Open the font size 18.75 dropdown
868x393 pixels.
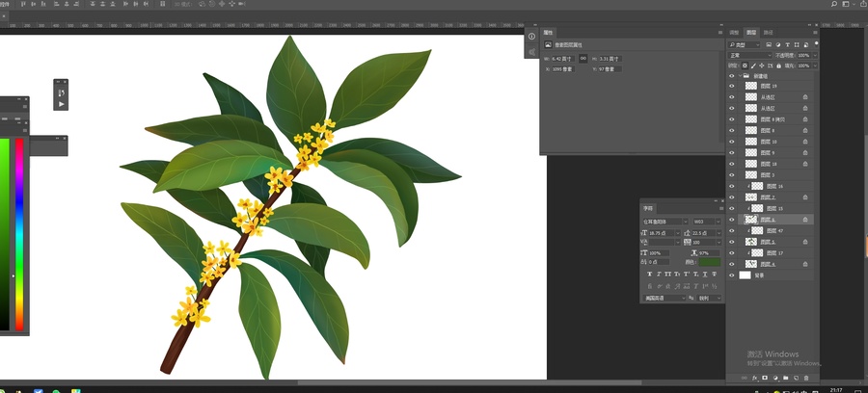[678, 233]
